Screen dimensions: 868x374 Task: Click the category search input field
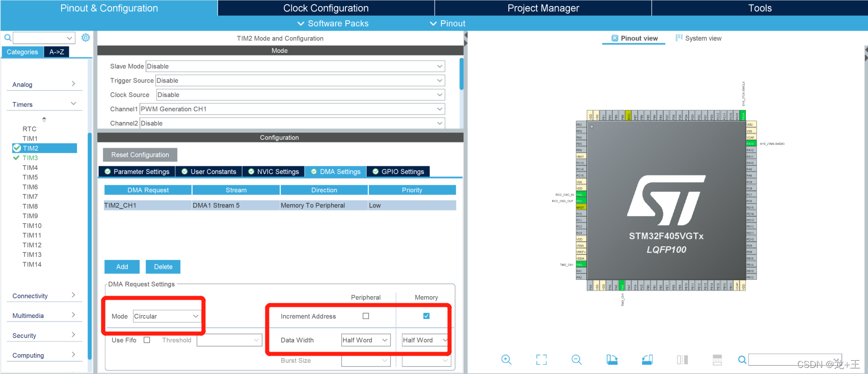44,38
